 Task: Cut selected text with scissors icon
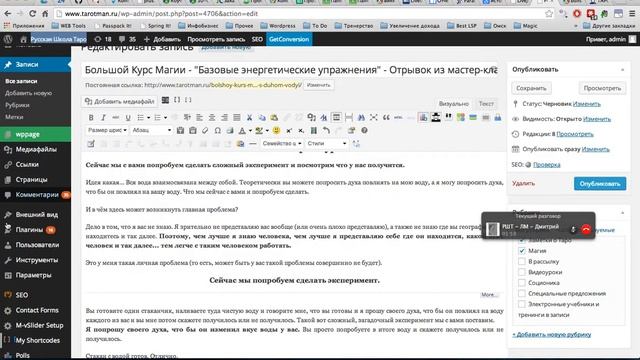tap(249, 118)
